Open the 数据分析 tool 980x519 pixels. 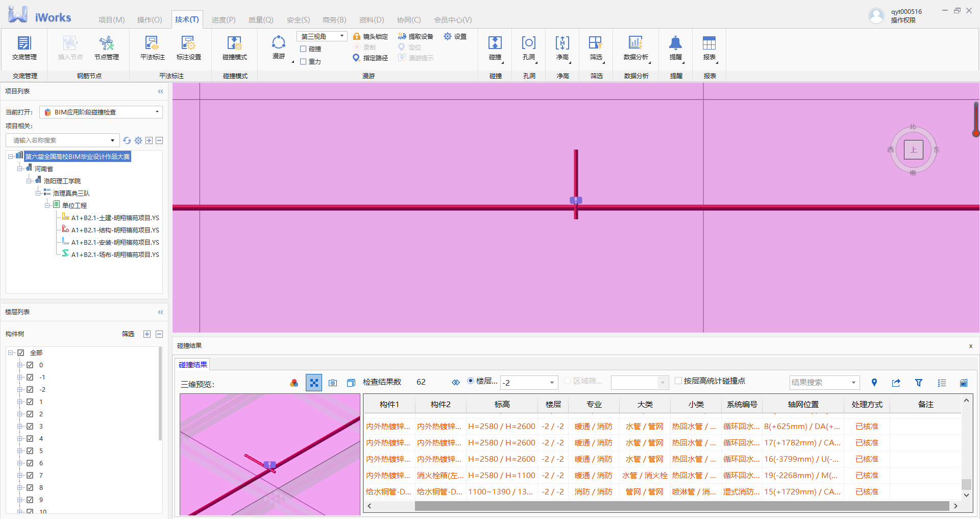coord(635,48)
